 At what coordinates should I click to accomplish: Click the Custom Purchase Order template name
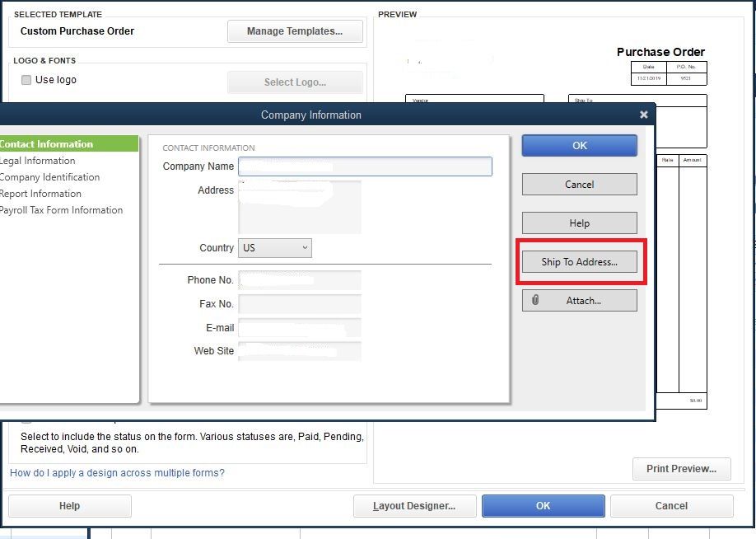(77, 30)
